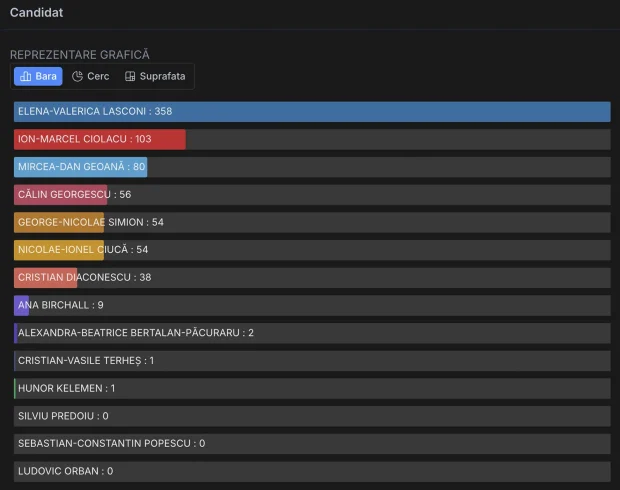The height and width of the screenshot is (490, 620).
Task: Select the Ludovic Orban row
Action: [312, 471]
